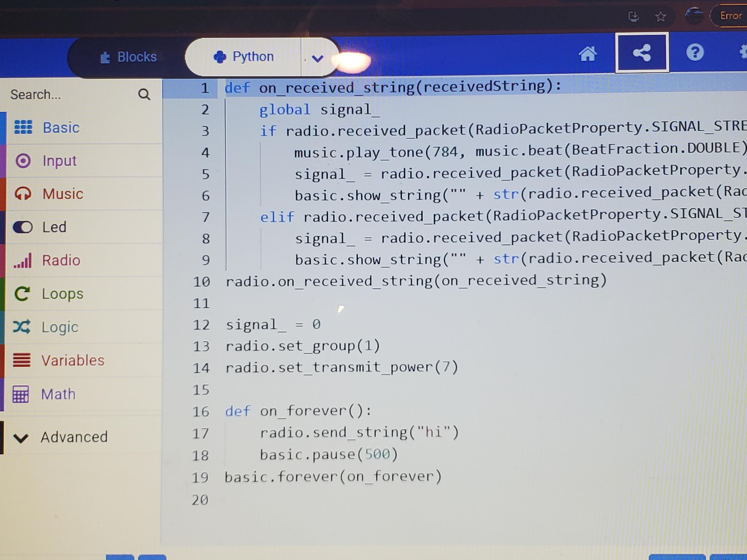Click the Music headphones icon
This screenshot has width=747, height=560.
(23, 194)
